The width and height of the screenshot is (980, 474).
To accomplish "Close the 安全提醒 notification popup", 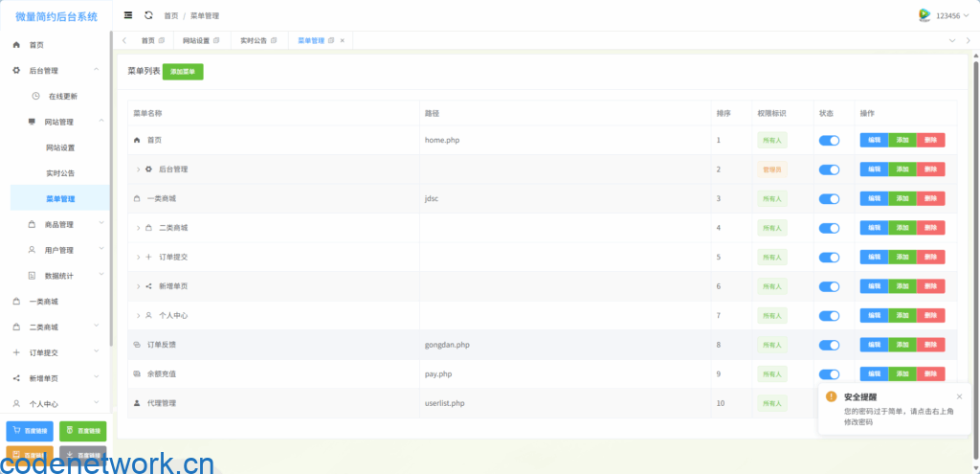I will tap(960, 395).
